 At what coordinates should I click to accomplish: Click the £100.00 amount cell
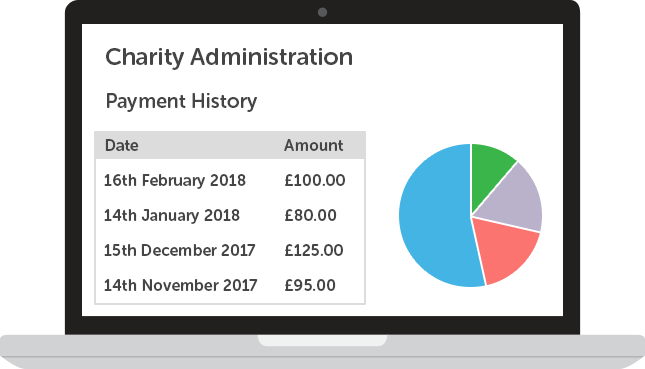[315, 181]
